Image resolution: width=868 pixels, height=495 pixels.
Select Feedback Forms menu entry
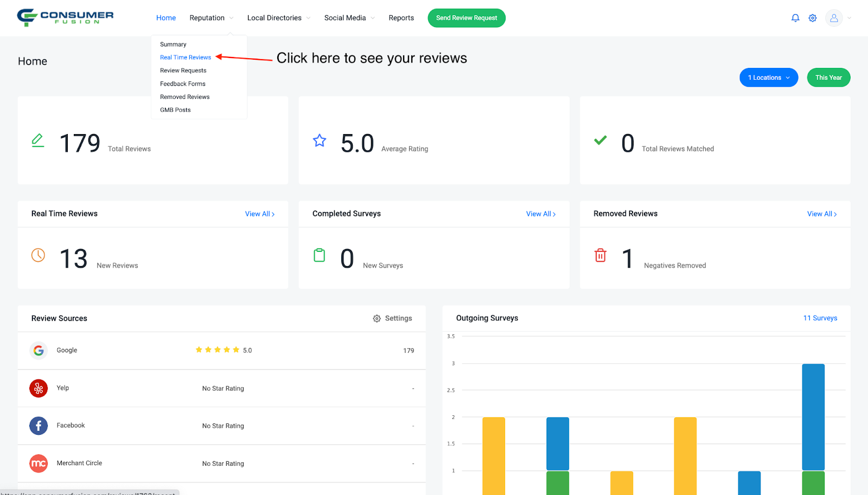(x=183, y=84)
